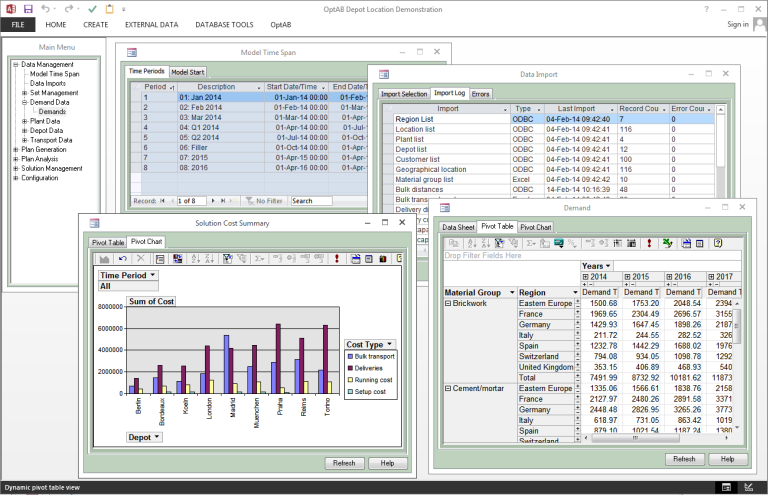Viewport: 768px width, 495px height.
Task: Click the Save icon in quick access toolbar
Action: 28,9
